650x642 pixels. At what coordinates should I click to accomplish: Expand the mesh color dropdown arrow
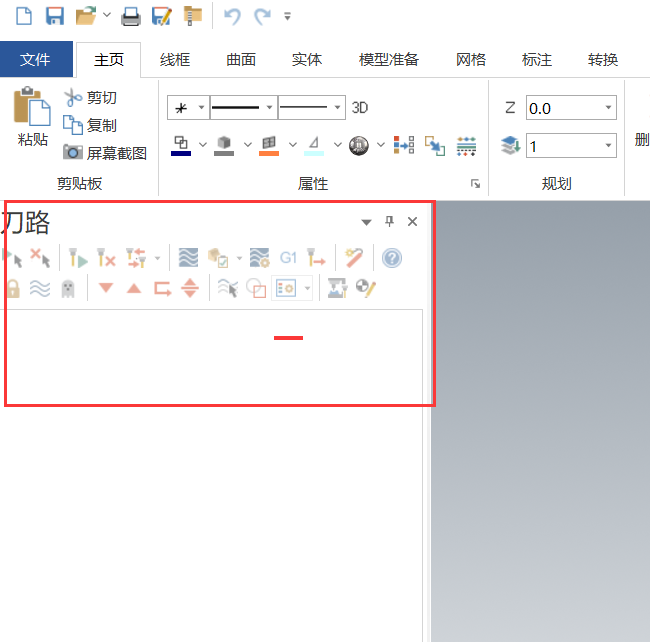tap(338, 145)
